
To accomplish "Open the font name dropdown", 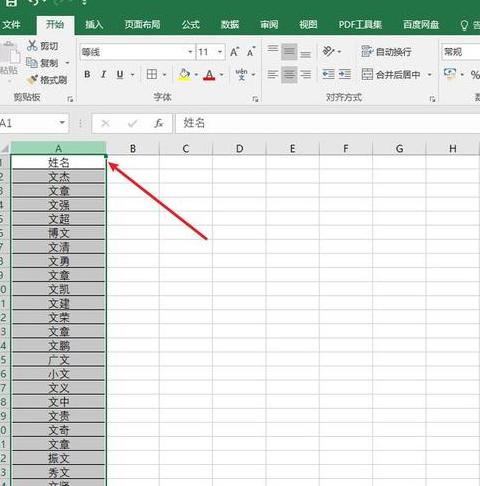I will (190, 52).
